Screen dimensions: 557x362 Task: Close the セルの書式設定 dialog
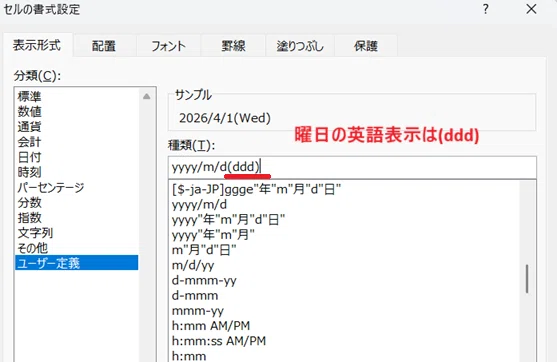[531, 9]
